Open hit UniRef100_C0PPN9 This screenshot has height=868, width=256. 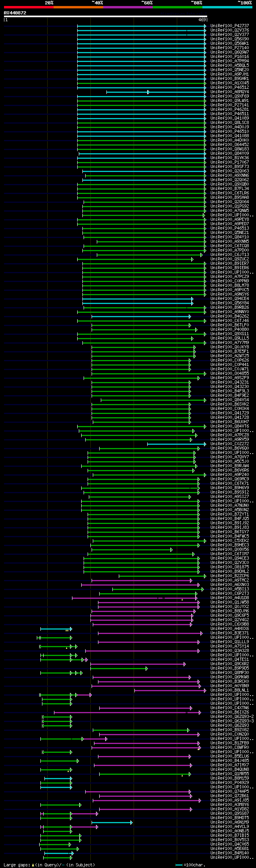coord(230,281)
